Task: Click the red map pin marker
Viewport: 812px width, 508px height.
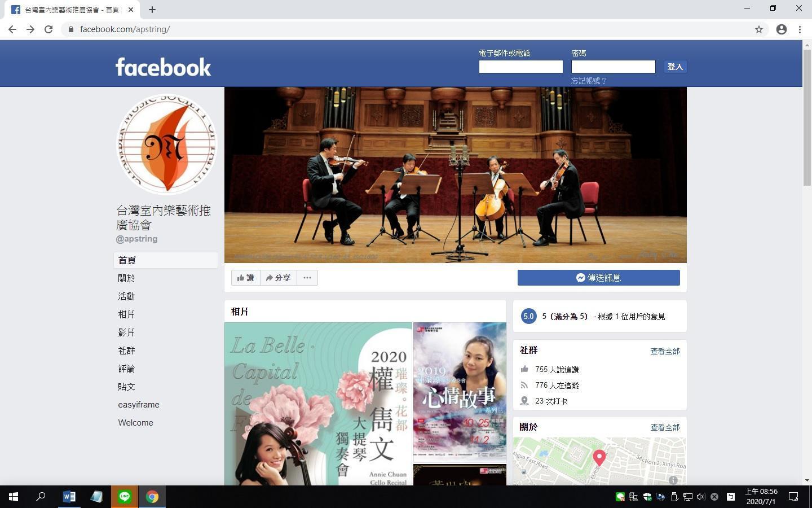Action: click(x=599, y=457)
